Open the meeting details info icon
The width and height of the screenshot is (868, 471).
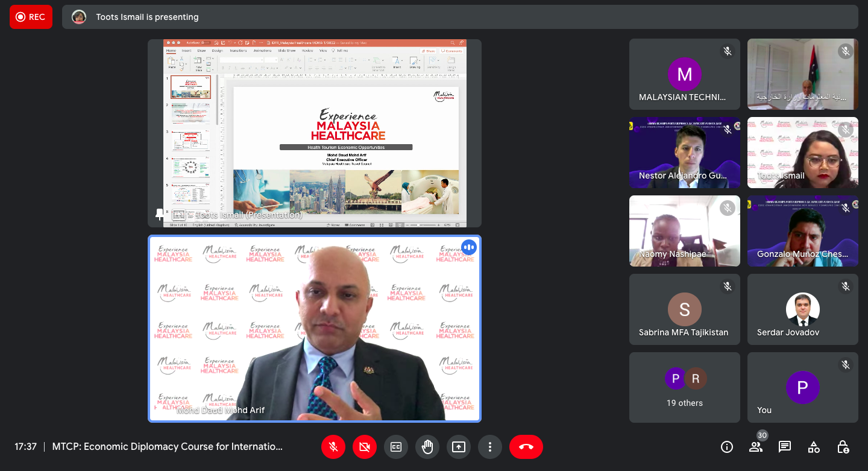(727, 447)
